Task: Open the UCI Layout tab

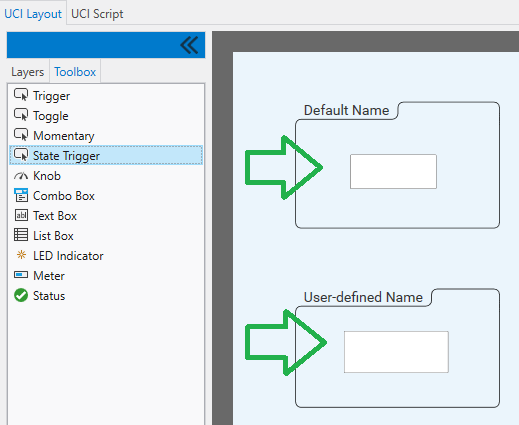Action: 33,14
